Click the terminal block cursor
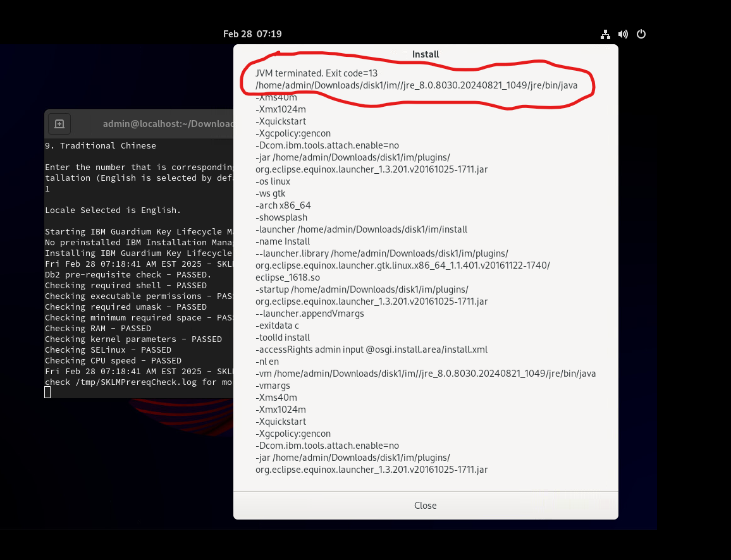This screenshot has height=560, width=731. pyautogui.click(x=46, y=392)
